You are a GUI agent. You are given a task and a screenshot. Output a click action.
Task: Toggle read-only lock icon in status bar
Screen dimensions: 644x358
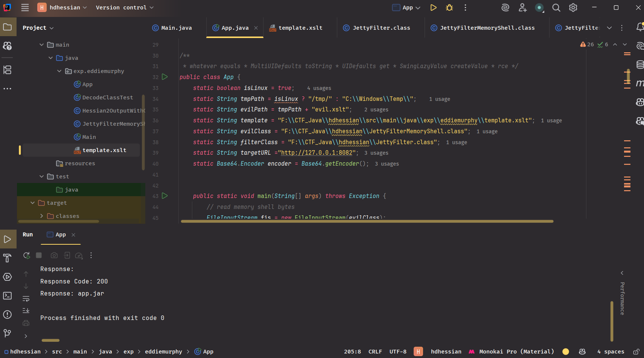pyautogui.click(x=636, y=352)
